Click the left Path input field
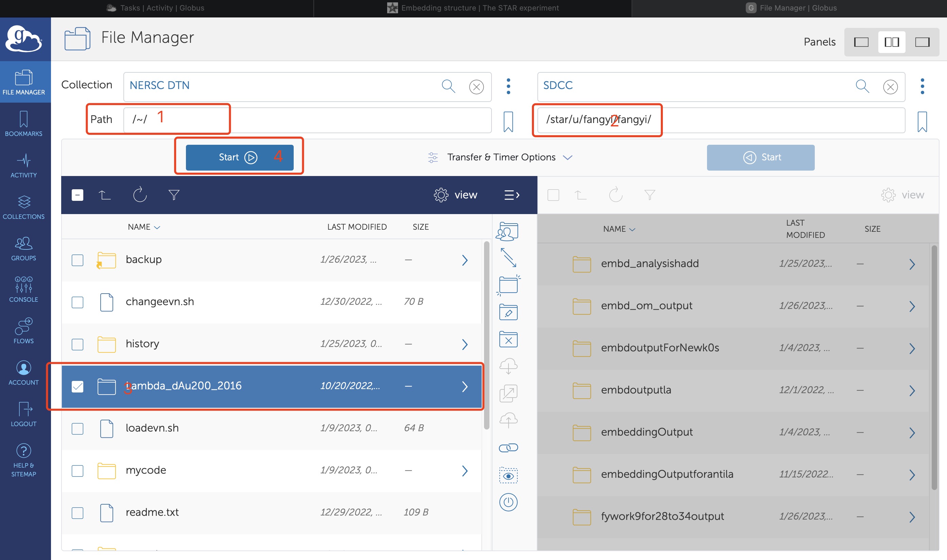Image resolution: width=947 pixels, height=560 pixels. click(x=307, y=120)
